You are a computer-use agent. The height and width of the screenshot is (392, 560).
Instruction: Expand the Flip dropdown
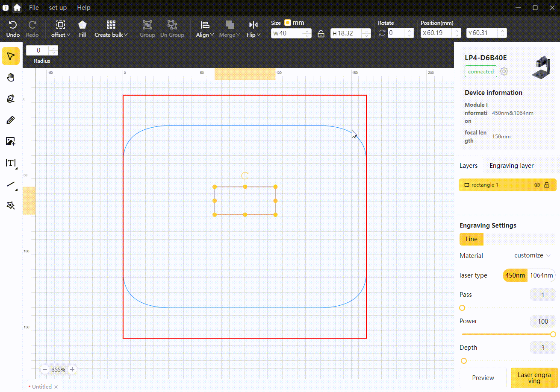tap(253, 29)
